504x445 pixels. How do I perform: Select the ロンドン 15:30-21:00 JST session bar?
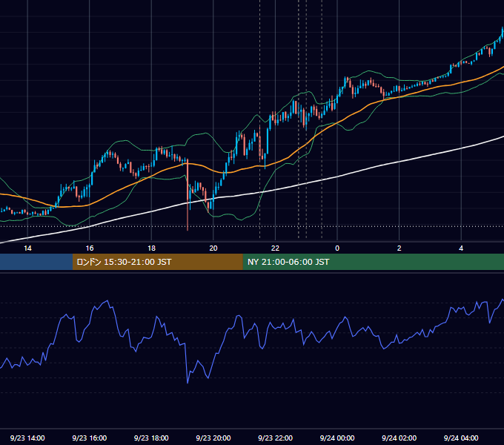157,262
